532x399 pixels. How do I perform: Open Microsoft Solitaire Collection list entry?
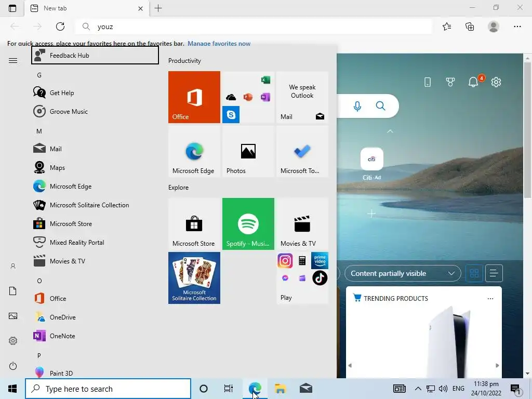pos(95,205)
